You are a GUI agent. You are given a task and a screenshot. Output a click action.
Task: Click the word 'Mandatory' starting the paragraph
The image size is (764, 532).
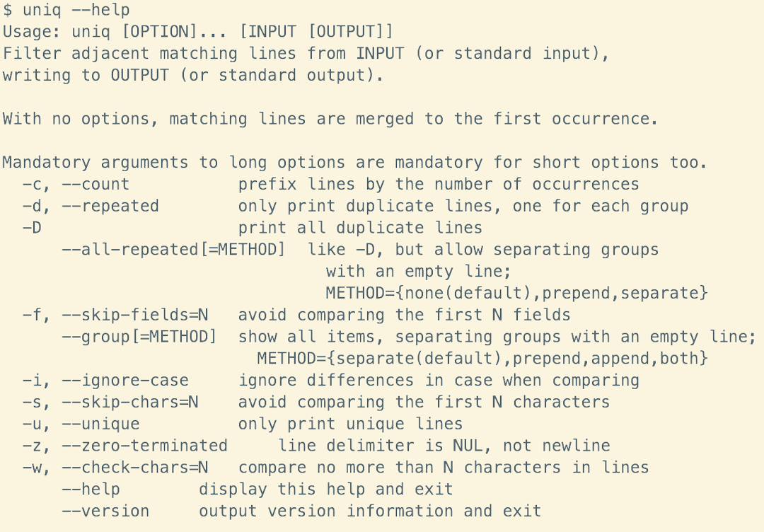(47, 163)
